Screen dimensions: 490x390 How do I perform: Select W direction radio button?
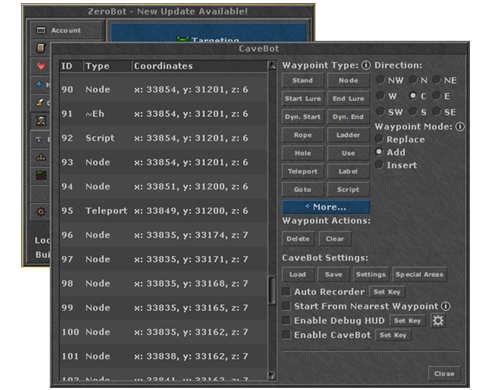[380, 96]
